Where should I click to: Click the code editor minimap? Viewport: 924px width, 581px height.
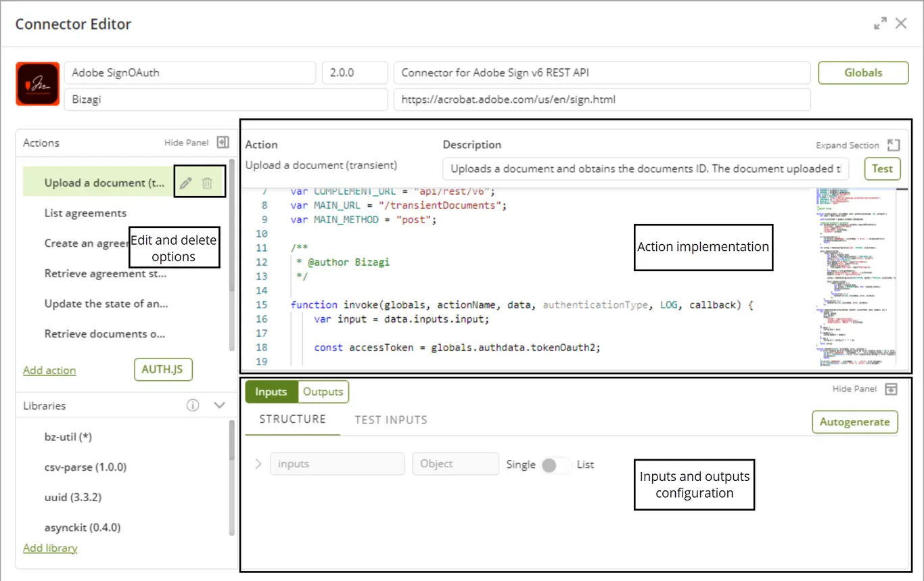point(855,277)
